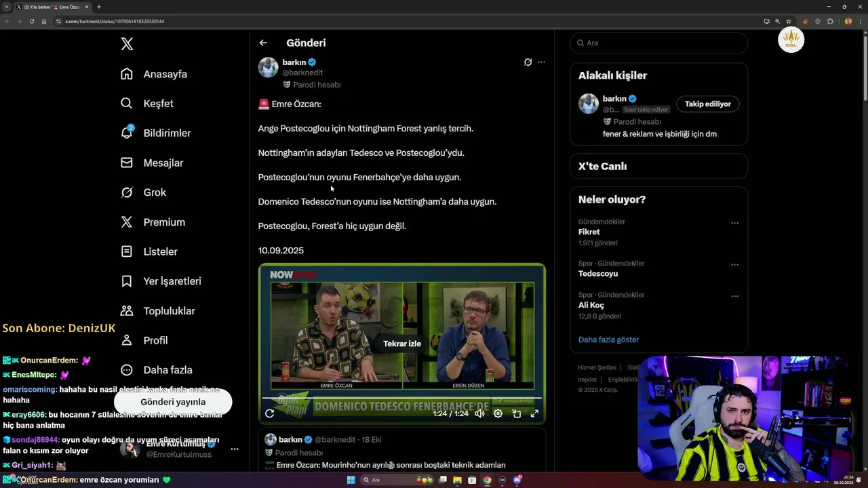Screen dimensions: 868x488
Task: Open a new browser tab
Action: [x=99, y=7]
